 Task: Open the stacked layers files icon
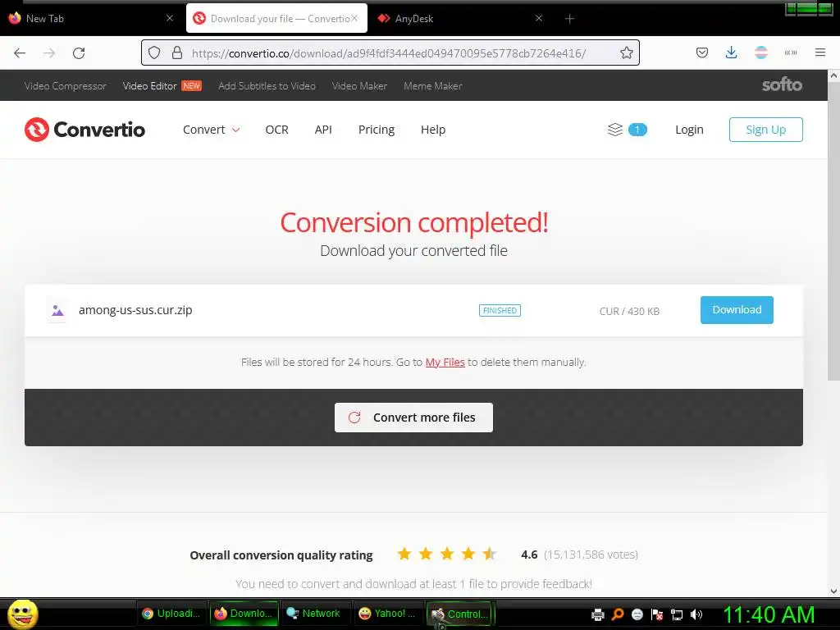click(615, 130)
